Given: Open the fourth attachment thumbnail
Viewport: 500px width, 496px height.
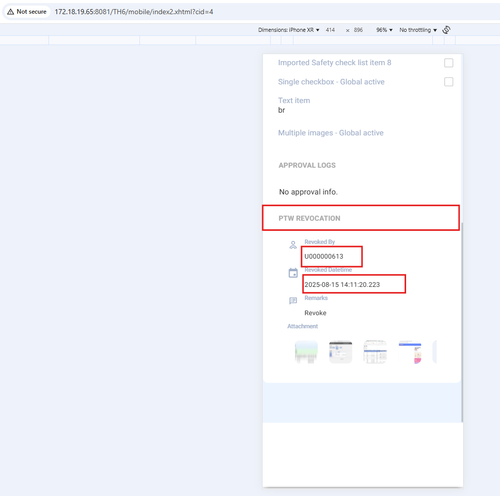Looking at the screenshot, I should (410, 352).
